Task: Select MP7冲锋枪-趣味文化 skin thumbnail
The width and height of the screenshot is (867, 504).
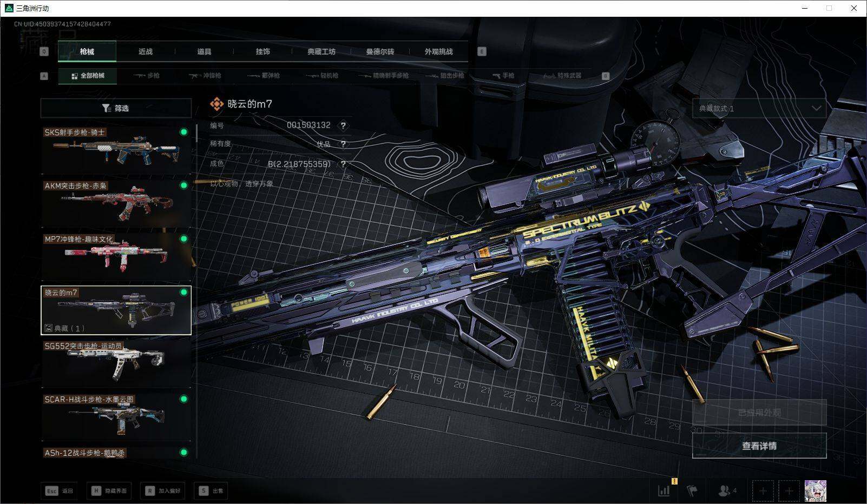Action: pyautogui.click(x=116, y=257)
